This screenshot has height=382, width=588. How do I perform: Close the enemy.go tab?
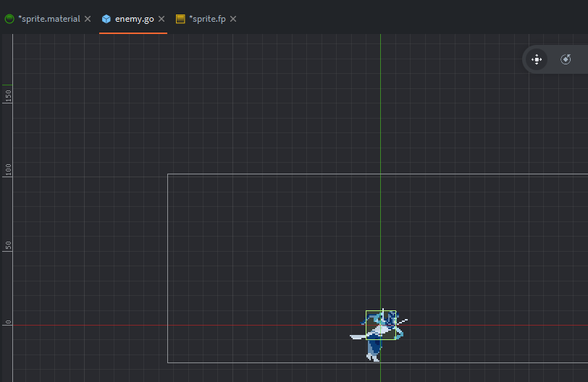[161, 19]
